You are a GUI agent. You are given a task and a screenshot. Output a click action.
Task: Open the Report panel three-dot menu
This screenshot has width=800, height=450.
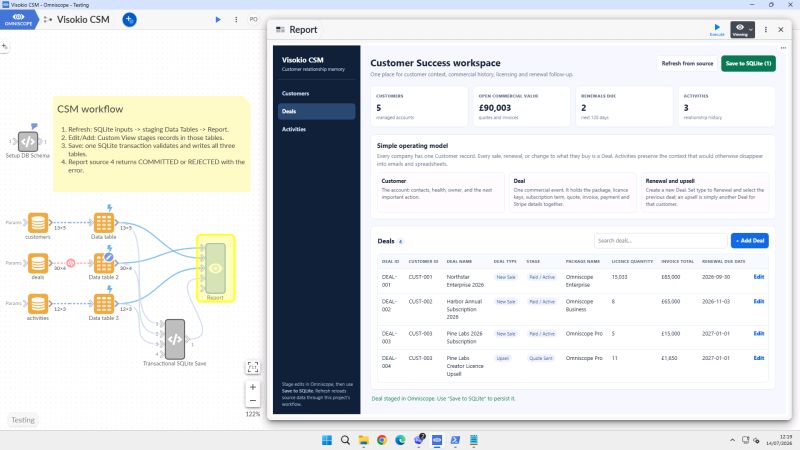click(766, 30)
